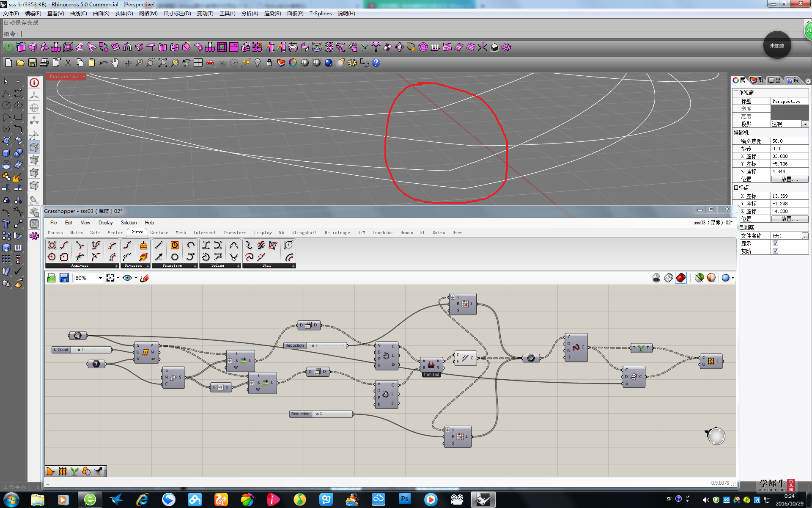Expand the Analysis panel component list

[x=116, y=266]
